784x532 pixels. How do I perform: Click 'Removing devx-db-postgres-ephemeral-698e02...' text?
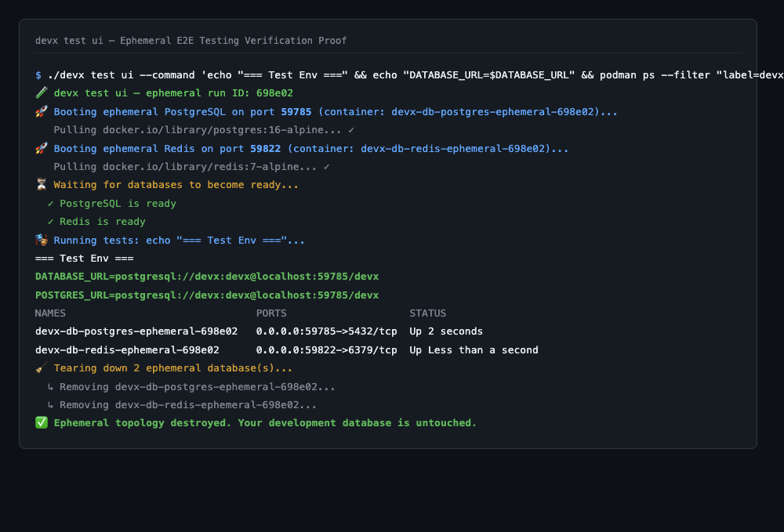198,386
